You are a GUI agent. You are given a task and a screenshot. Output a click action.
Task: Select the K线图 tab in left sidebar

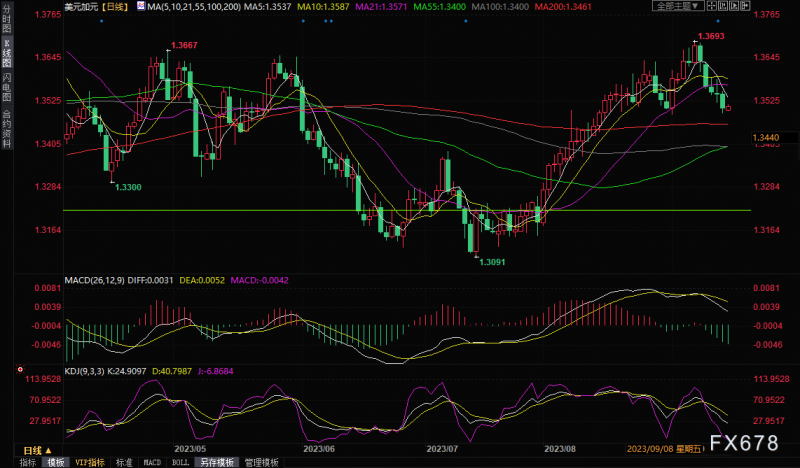[x=7, y=53]
